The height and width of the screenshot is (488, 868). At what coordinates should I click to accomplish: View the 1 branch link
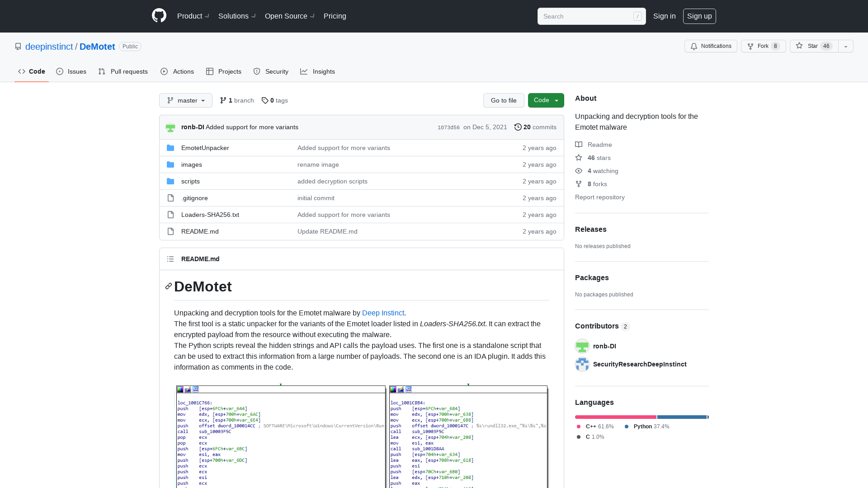pyautogui.click(x=237, y=100)
